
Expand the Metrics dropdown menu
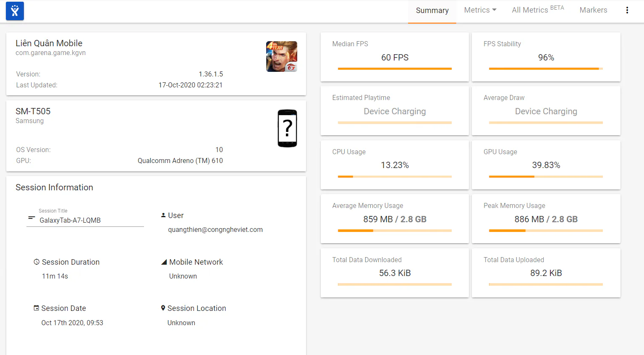(x=480, y=10)
